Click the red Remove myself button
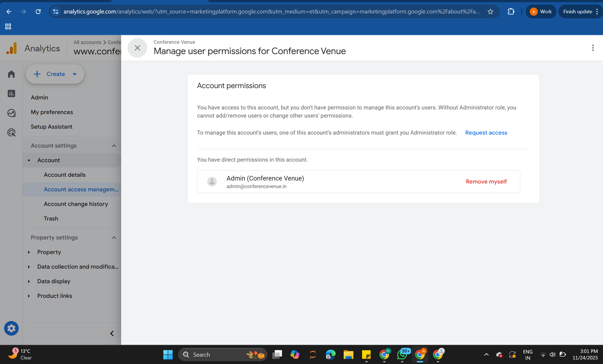The image size is (603, 364). (486, 182)
